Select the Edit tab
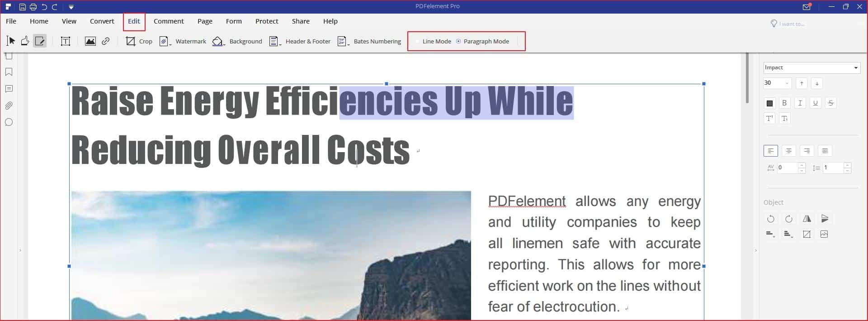This screenshot has width=868, height=321. point(134,21)
